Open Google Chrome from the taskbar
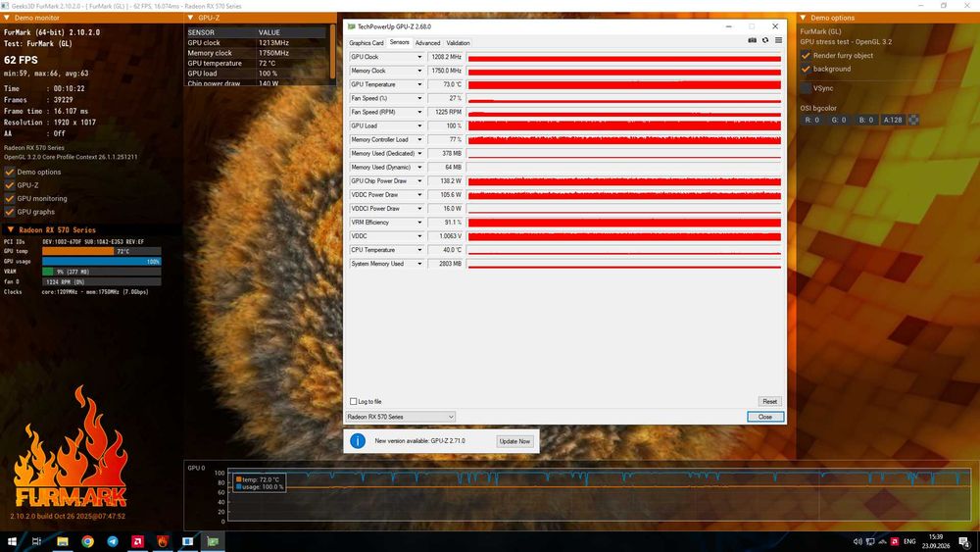The image size is (980, 552). click(x=87, y=541)
